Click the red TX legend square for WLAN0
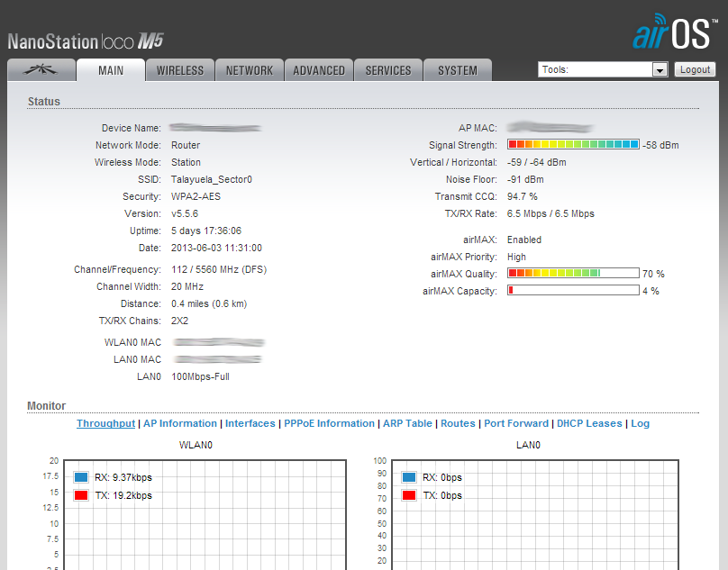This screenshot has width=728, height=570. 81,495
